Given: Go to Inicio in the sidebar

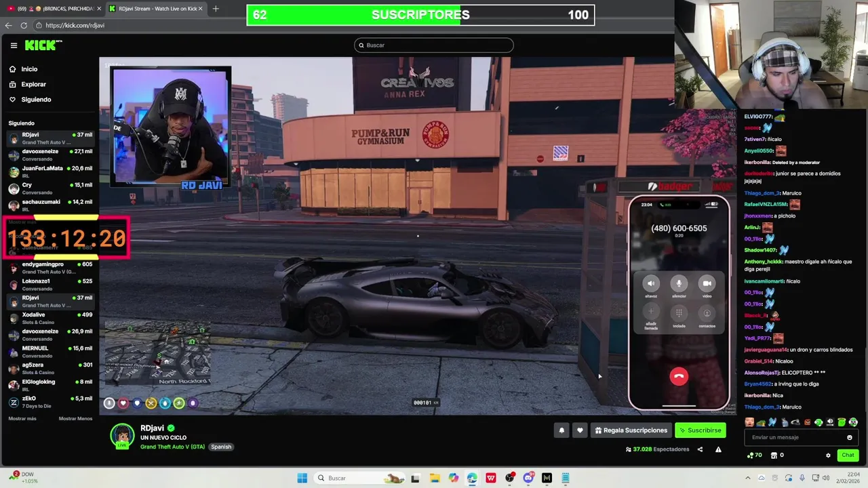Looking at the screenshot, I should point(23,69).
